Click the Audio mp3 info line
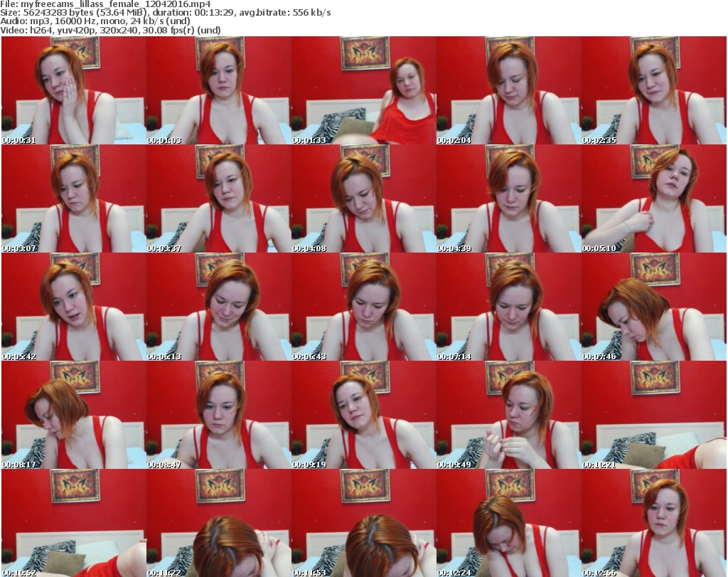This screenshot has width=728, height=577. (95, 21)
